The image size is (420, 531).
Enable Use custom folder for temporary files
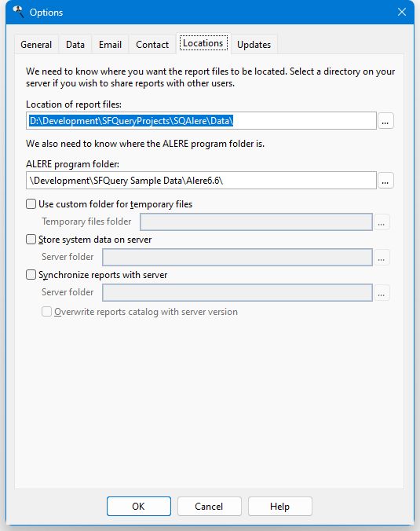[x=31, y=204]
